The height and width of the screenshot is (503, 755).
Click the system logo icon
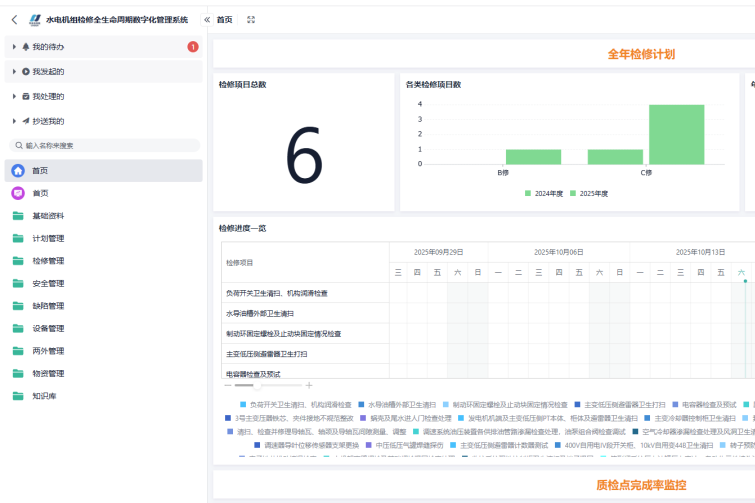click(x=35, y=20)
